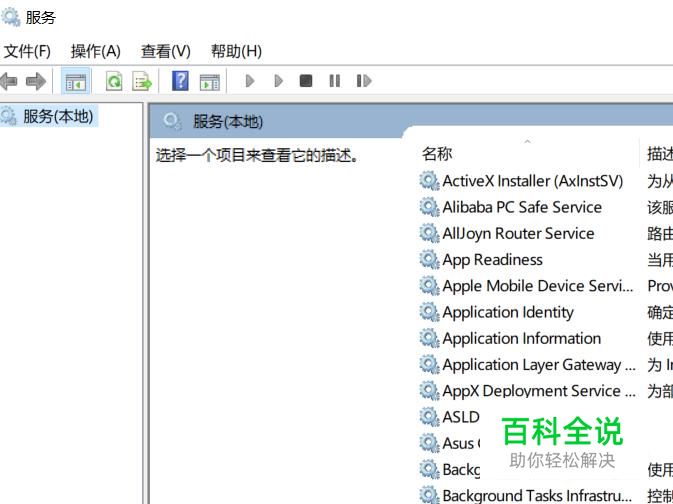Open the 帮助(H) menu

pos(236,52)
